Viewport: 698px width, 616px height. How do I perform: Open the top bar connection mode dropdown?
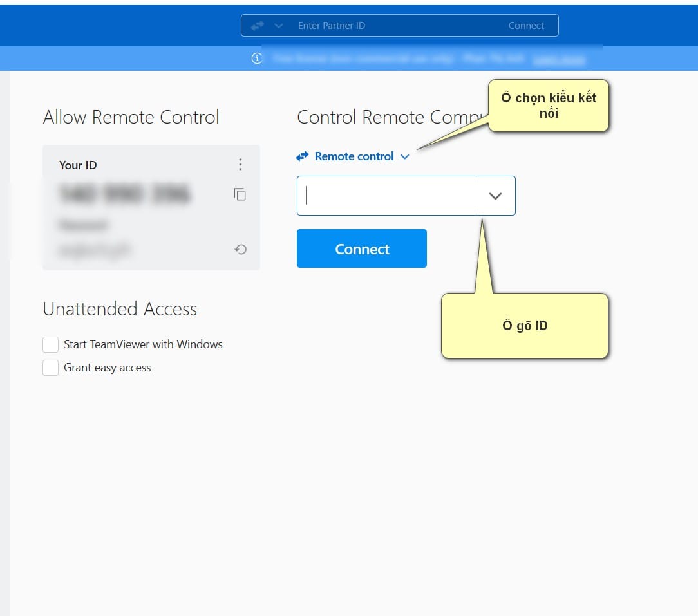point(279,26)
